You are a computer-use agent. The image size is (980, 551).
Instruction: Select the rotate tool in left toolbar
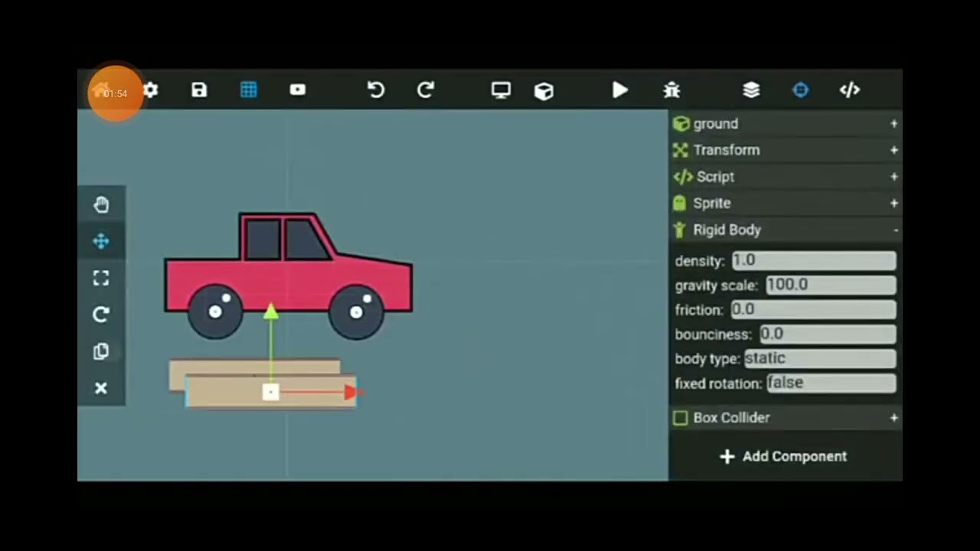point(101,315)
